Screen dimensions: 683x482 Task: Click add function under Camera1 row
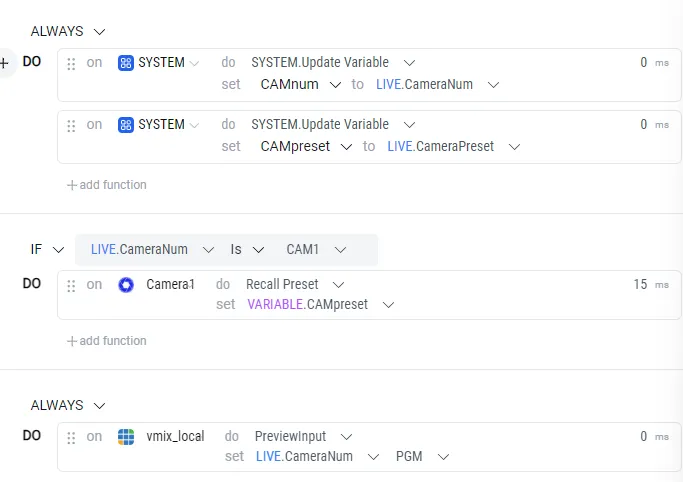click(x=107, y=341)
